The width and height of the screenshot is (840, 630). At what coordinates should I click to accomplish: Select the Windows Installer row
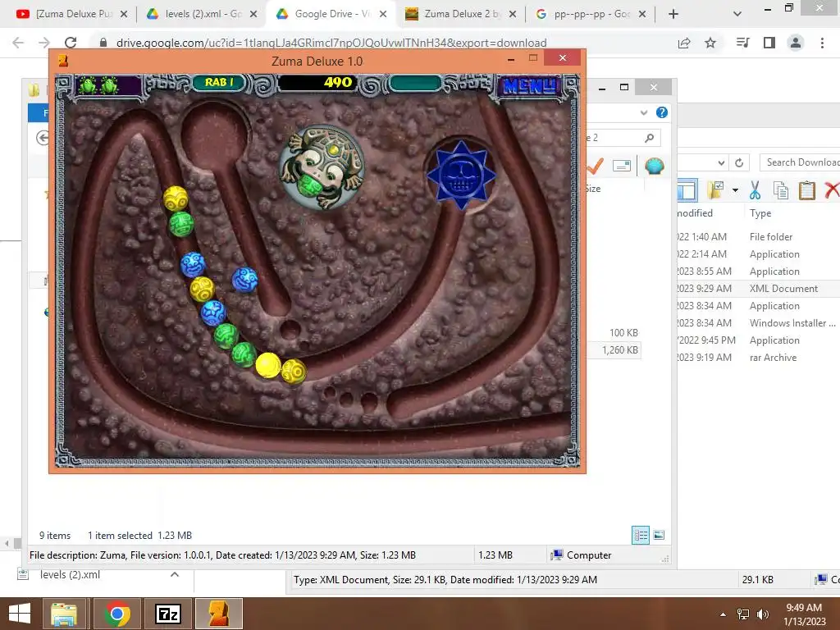pos(757,323)
